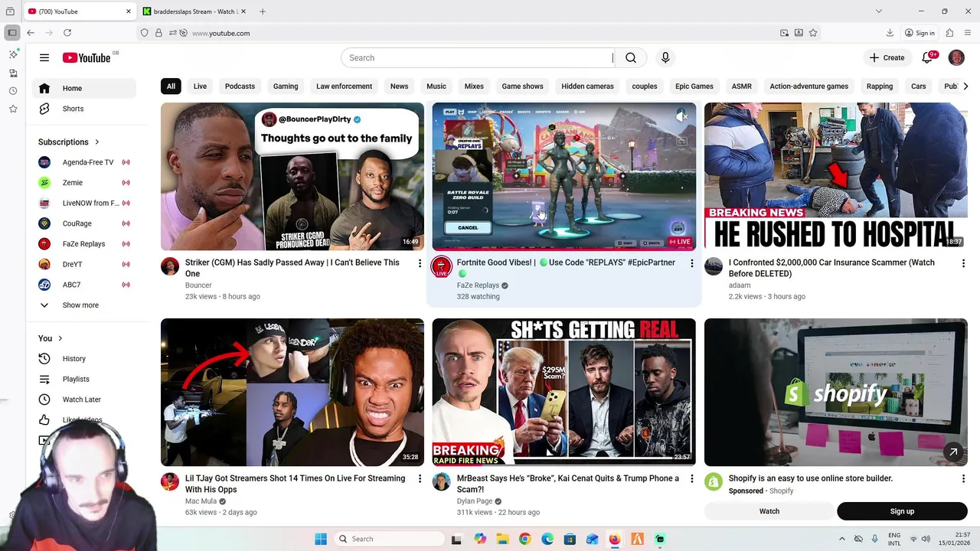Viewport: 980px width, 551px height.
Task: Open Agenda-Free TV subscription
Action: [x=84, y=162]
